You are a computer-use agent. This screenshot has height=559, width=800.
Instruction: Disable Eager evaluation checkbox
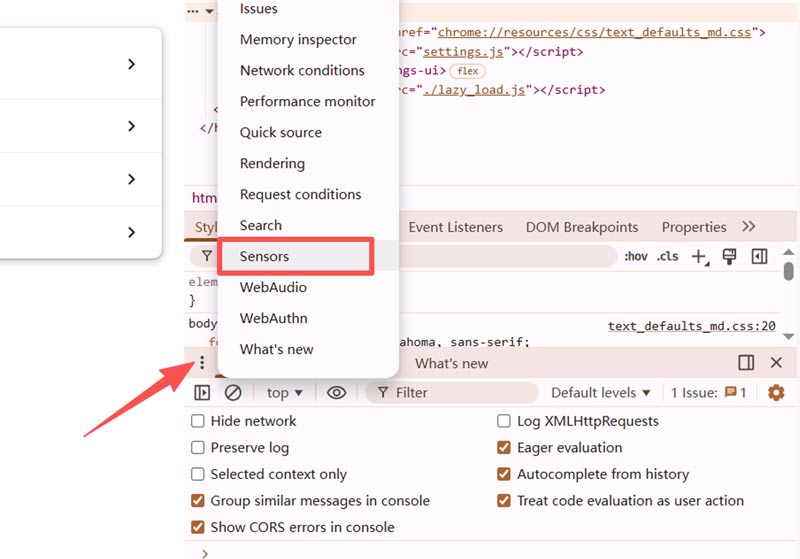[x=504, y=447]
